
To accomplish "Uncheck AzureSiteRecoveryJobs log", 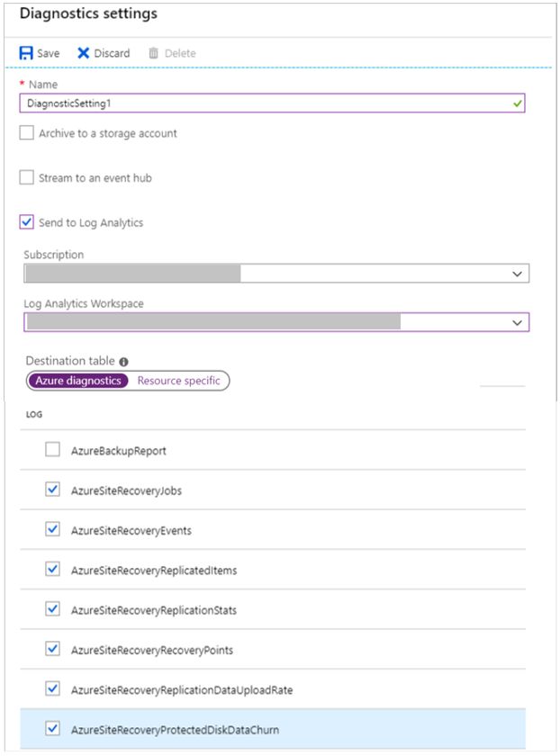I will (52, 490).
